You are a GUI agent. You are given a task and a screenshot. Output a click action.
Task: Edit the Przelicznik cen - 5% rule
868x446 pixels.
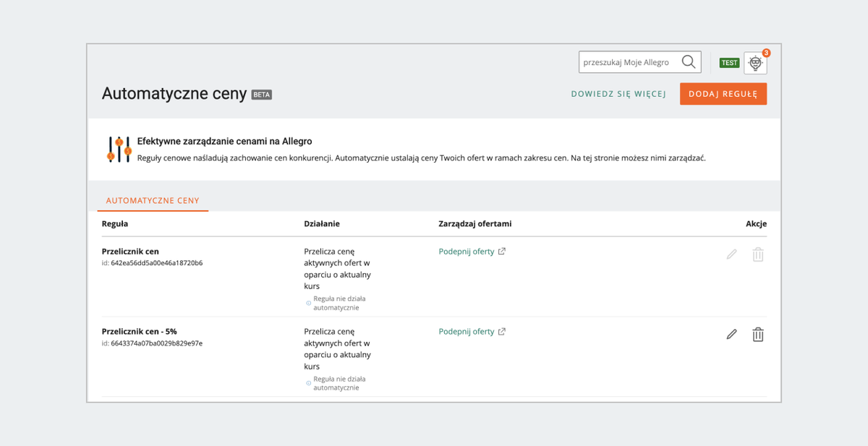[x=732, y=335]
